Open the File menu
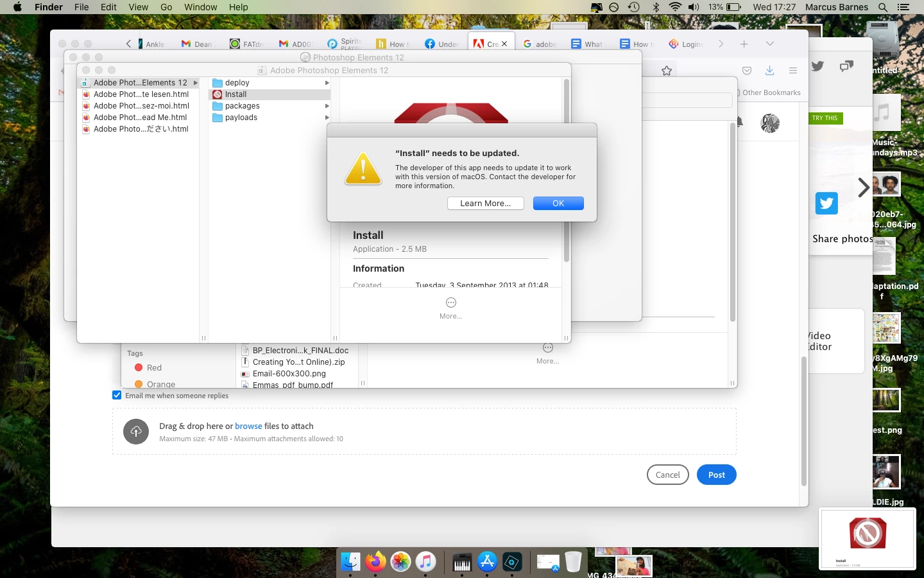 (x=81, y=7)
